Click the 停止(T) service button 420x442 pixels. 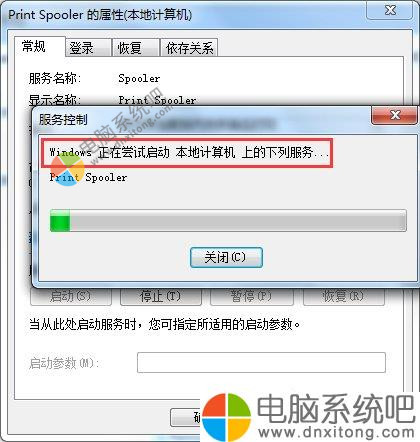(x=161, y=296)
